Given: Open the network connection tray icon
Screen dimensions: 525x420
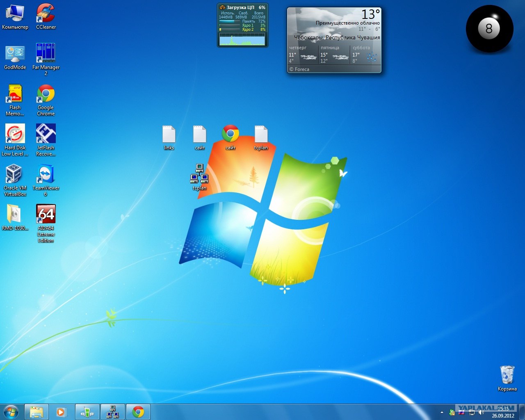Looking at the screenshot, I should point(472,412).
